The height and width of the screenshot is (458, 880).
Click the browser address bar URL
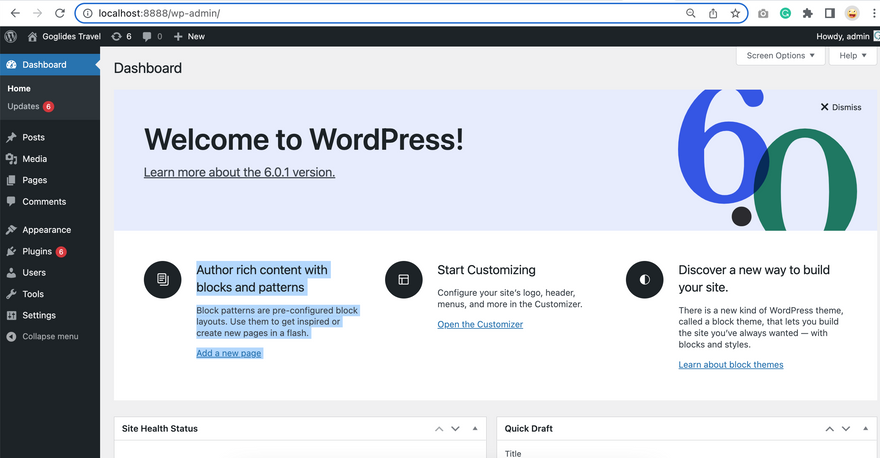click(380, 13)
